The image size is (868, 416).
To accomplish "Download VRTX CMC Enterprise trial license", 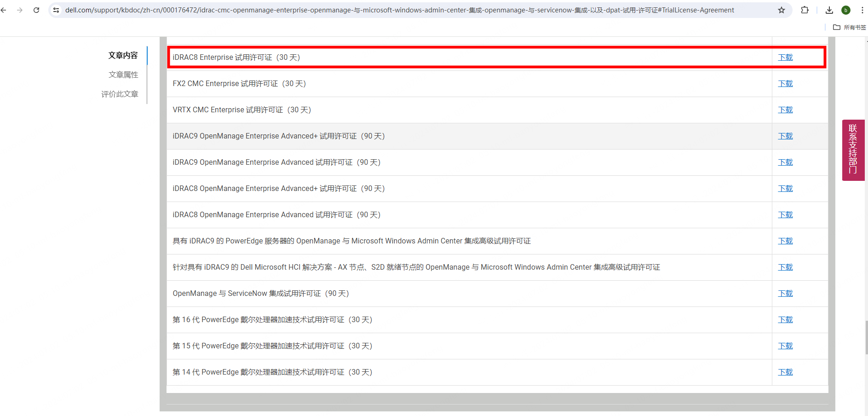I will (x=785, y=110).
